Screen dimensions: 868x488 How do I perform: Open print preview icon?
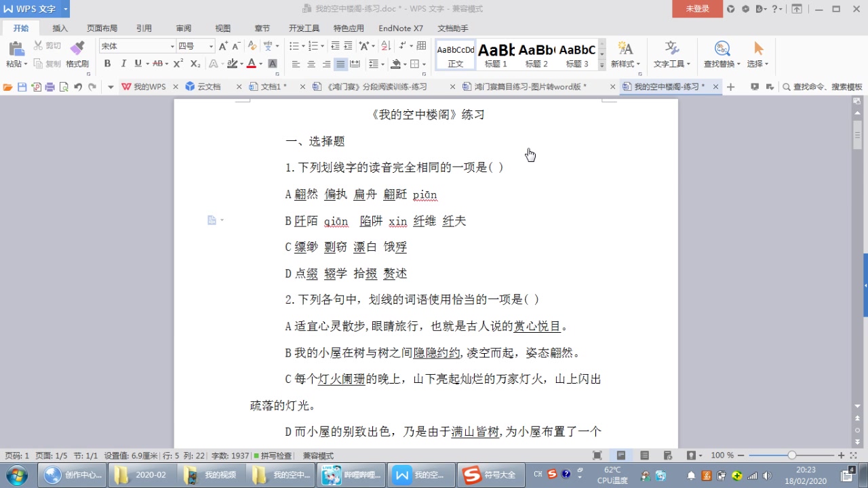[x=64, y=87]
